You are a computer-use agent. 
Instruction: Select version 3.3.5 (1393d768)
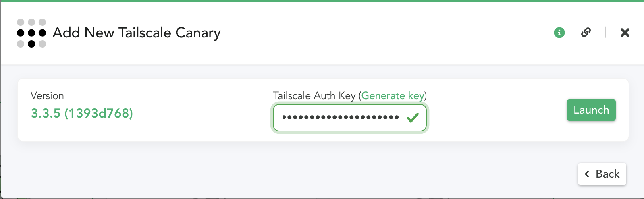point(82,114)
